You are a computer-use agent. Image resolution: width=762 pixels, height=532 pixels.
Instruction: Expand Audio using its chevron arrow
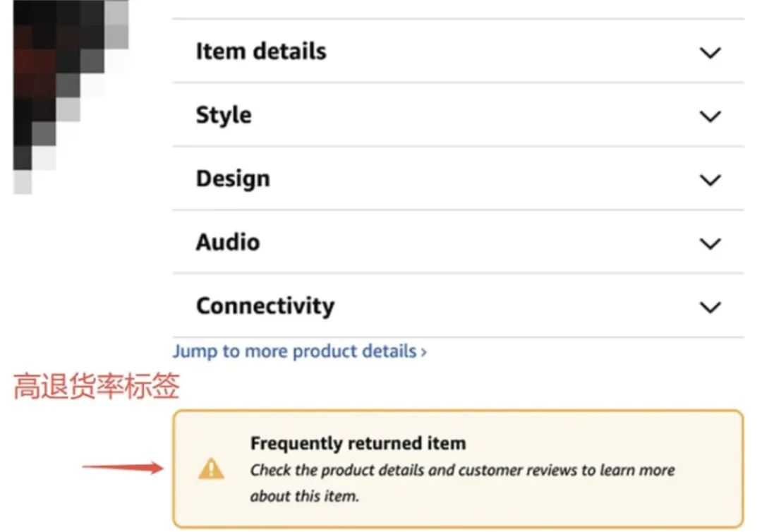click(x=710, y=243)
